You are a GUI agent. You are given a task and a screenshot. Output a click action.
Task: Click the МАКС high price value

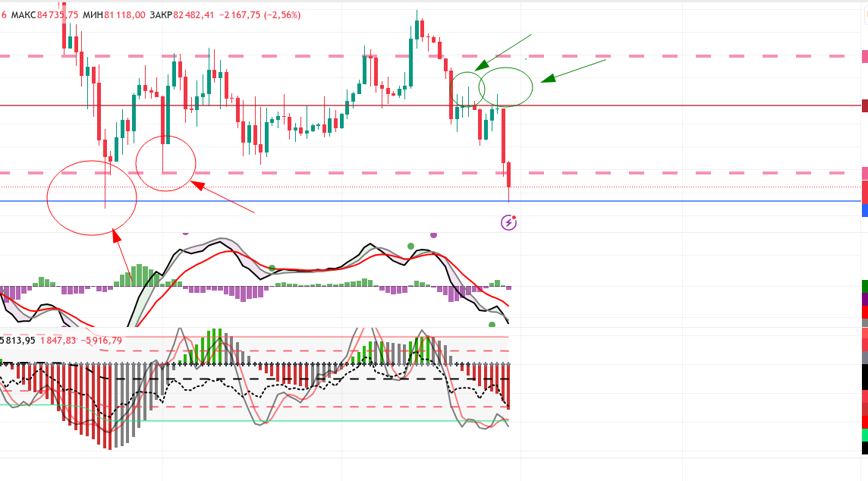58,15
